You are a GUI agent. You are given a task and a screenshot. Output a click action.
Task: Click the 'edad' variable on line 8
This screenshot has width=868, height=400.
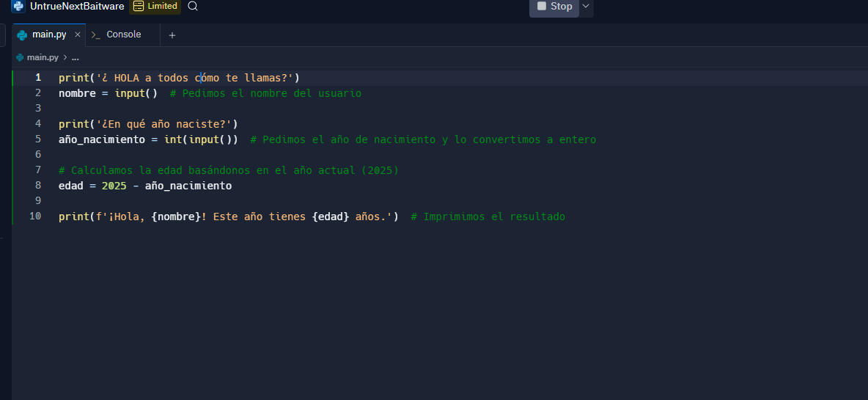click(71, 186)
